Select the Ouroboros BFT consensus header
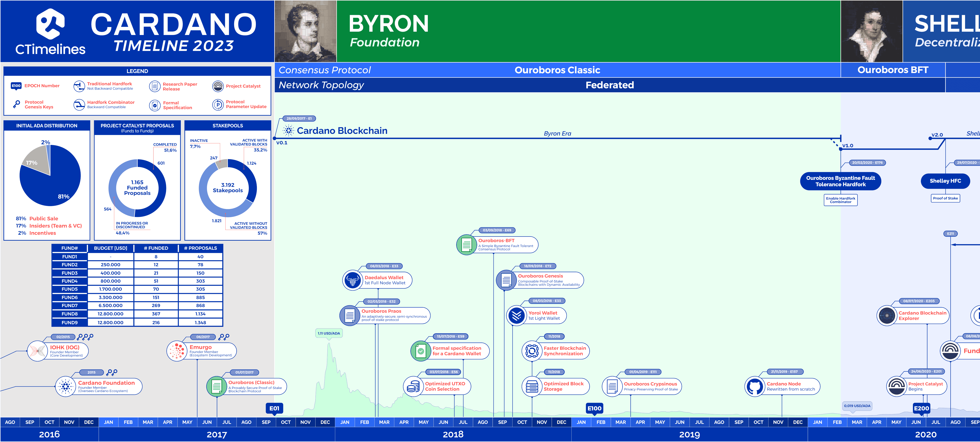The height and width of the screenshot is (442, 980). click(x=892, y=70)
